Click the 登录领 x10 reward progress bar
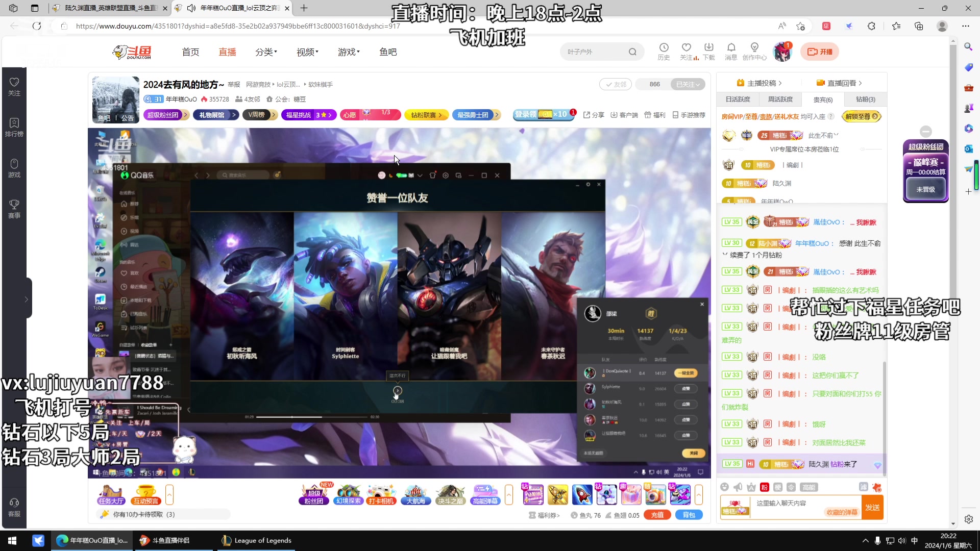The height and width of the screenshot is (551, 980). (x=544, y=115)
